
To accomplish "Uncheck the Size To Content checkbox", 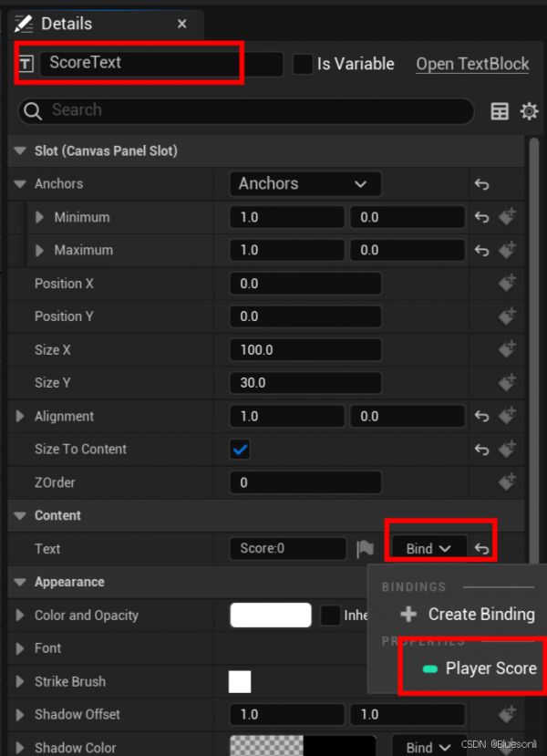I will [x=241, y=450].
